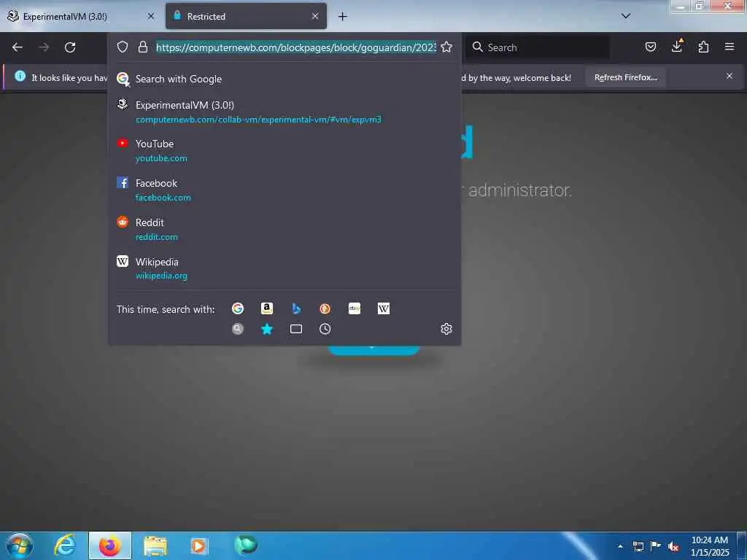This screenshot has height=560, width=747.
Task: Open the YouTube suggestion
Action: point(285,150)
